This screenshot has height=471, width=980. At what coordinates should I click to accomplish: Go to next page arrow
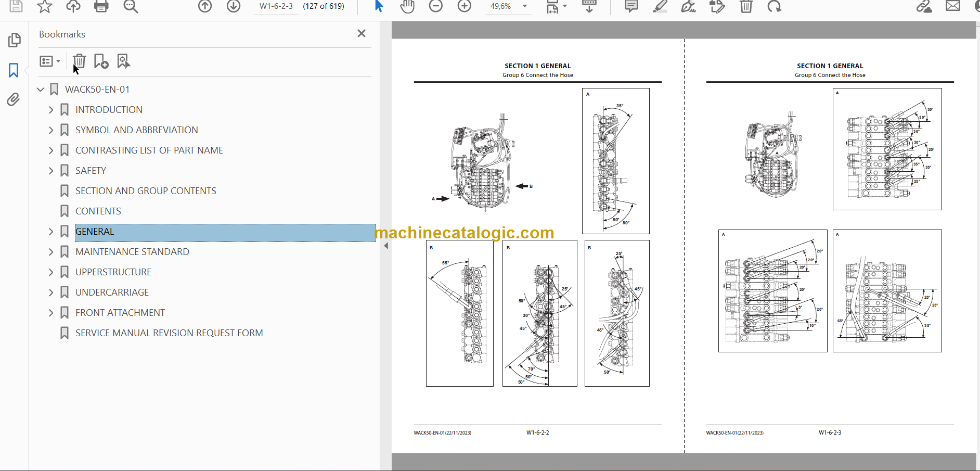click(234, 6)
